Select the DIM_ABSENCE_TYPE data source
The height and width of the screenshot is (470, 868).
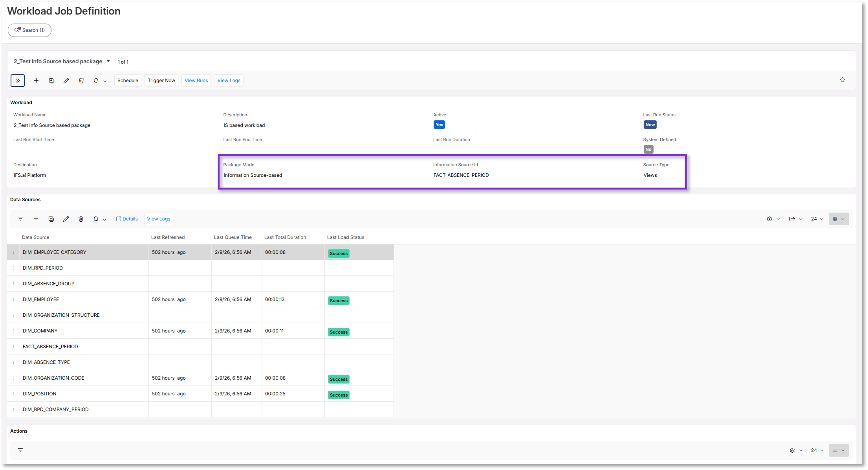click(x=46, y=362)
